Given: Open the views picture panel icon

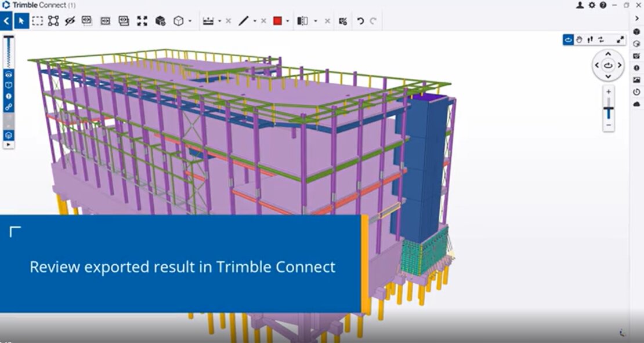Looking at the screenshot, I should point(636,80).
